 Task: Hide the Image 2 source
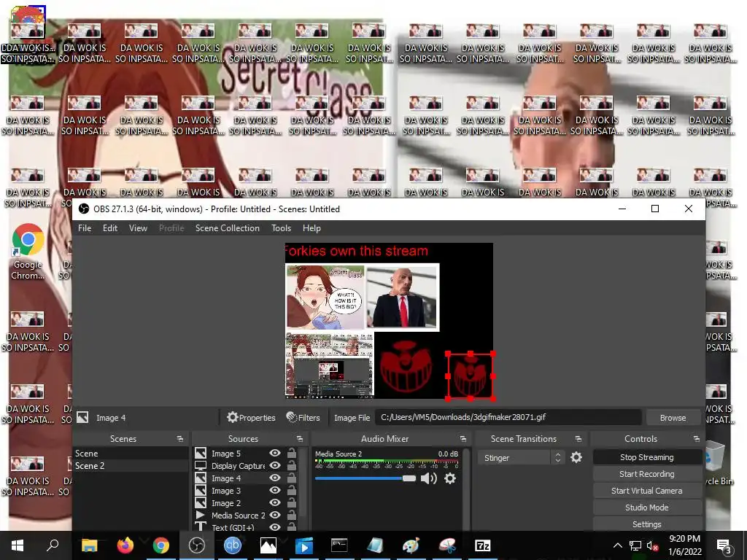click(x=275, y=502)
